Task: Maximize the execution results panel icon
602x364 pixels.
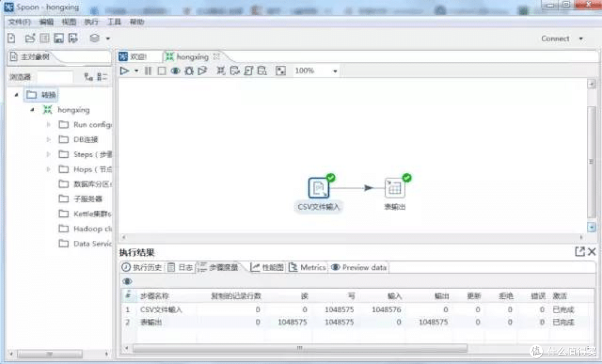Action: point(580,252)
